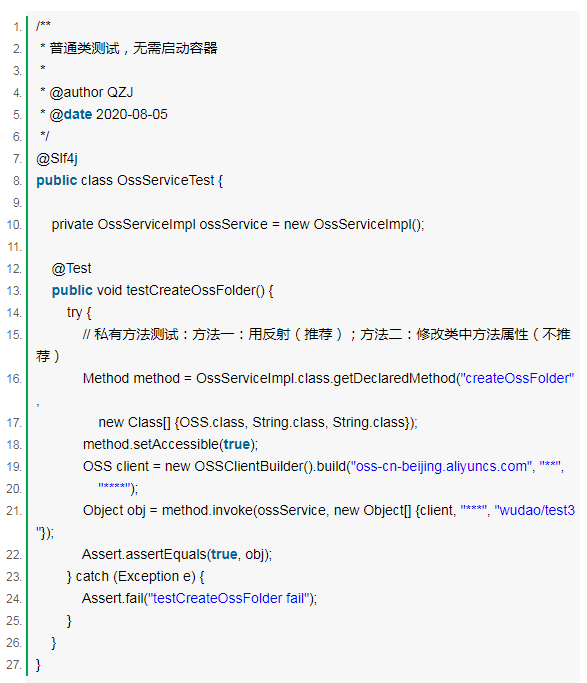Click the "oss-cn-beijing.aliyuncs.com" endpoint string

pos(441,466)
